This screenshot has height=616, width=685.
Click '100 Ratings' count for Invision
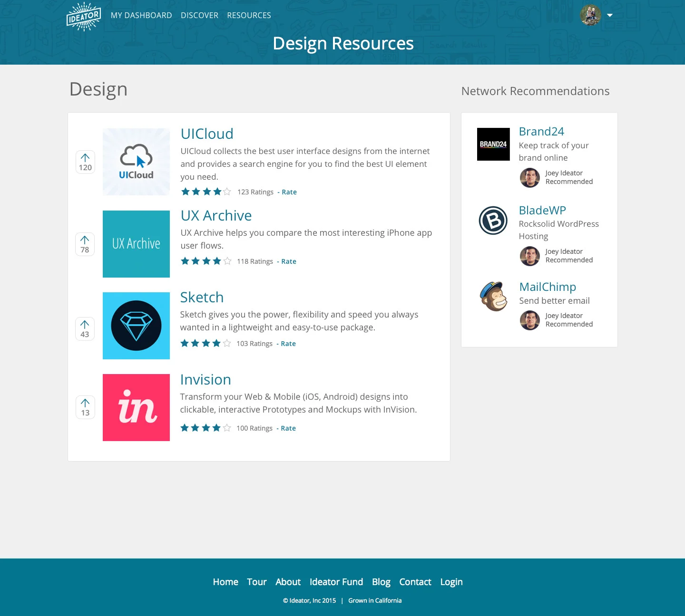(x=254, y=428)
